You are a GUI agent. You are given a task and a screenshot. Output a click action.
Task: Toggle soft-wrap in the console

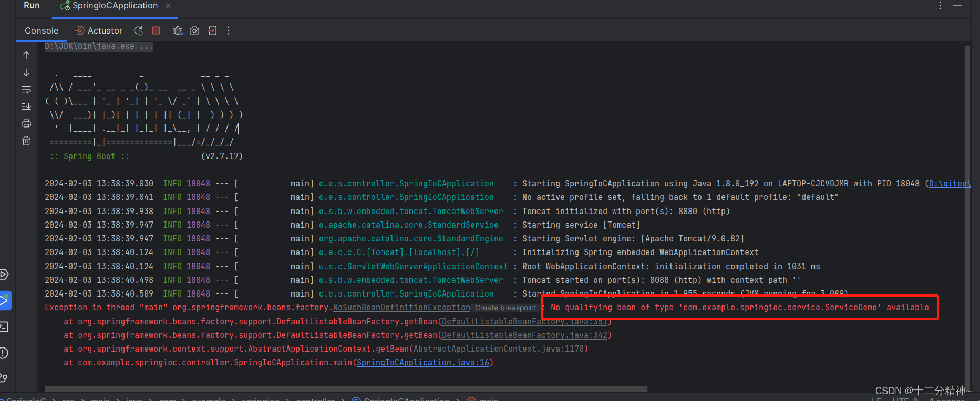click(26, 90)
